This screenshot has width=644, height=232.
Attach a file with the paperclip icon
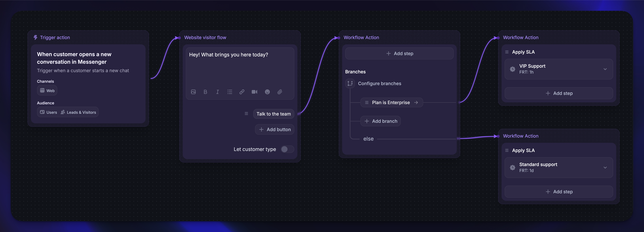pos(280,92)
